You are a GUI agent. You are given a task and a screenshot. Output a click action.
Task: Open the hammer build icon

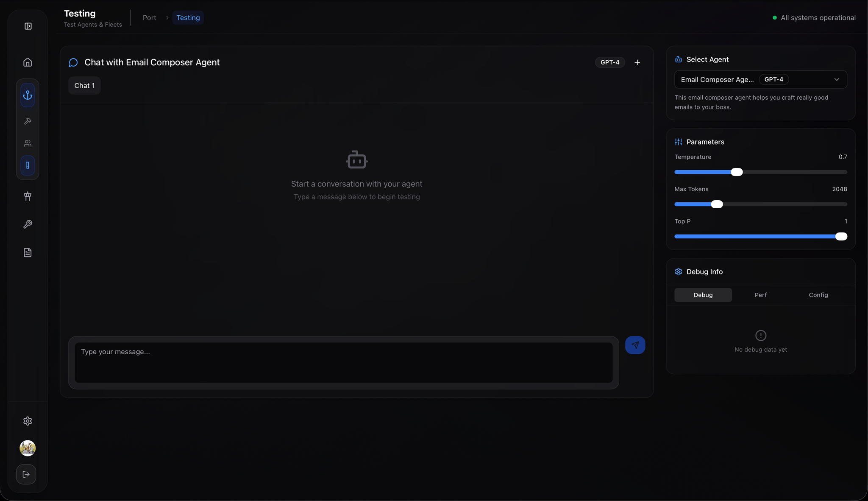(28, 121)
